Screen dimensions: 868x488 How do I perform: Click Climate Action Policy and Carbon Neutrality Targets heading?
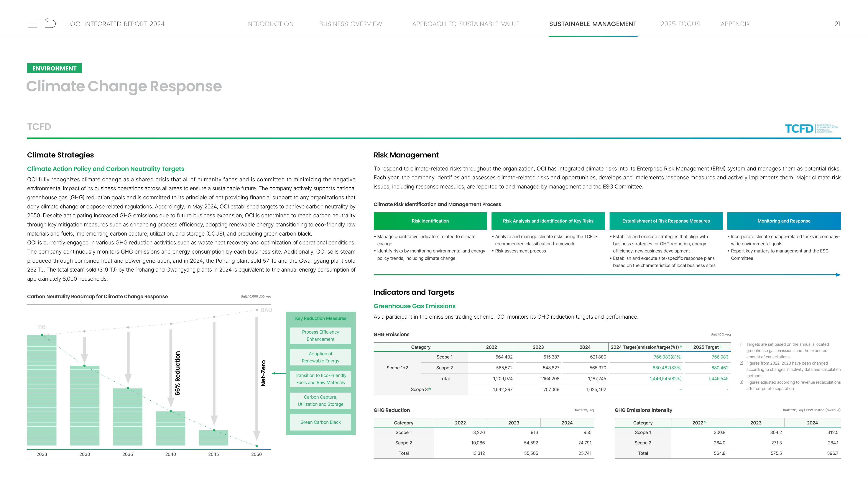click(106, 169)
